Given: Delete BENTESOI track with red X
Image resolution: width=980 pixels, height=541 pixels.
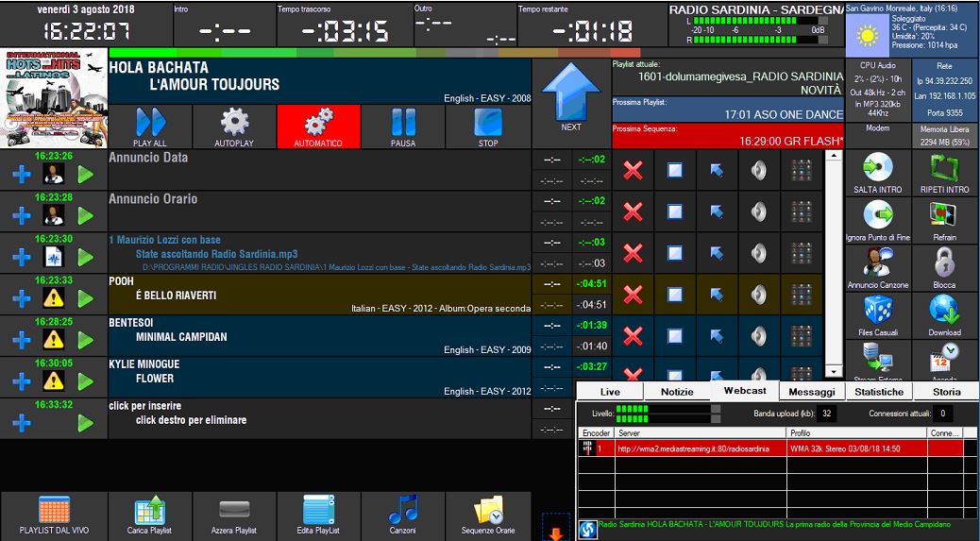Looking at the screenshot, I should tap(634, 336).
